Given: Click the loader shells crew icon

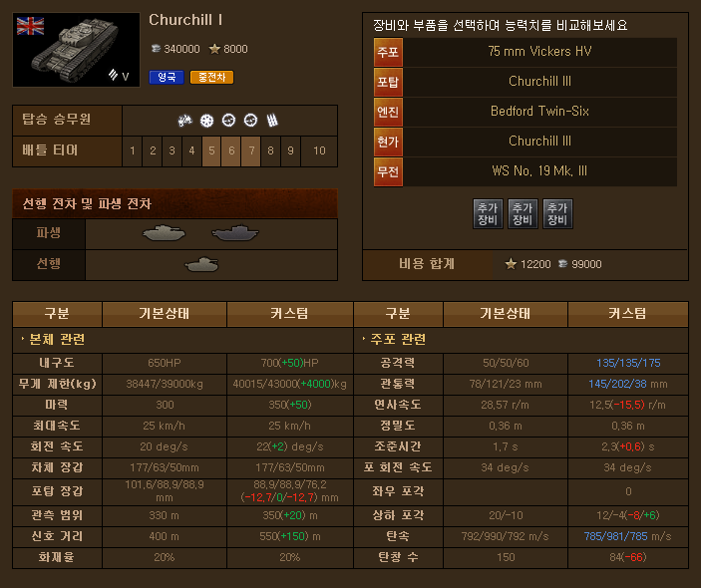Looking at the screenshot, I should (x=272, y=121).
